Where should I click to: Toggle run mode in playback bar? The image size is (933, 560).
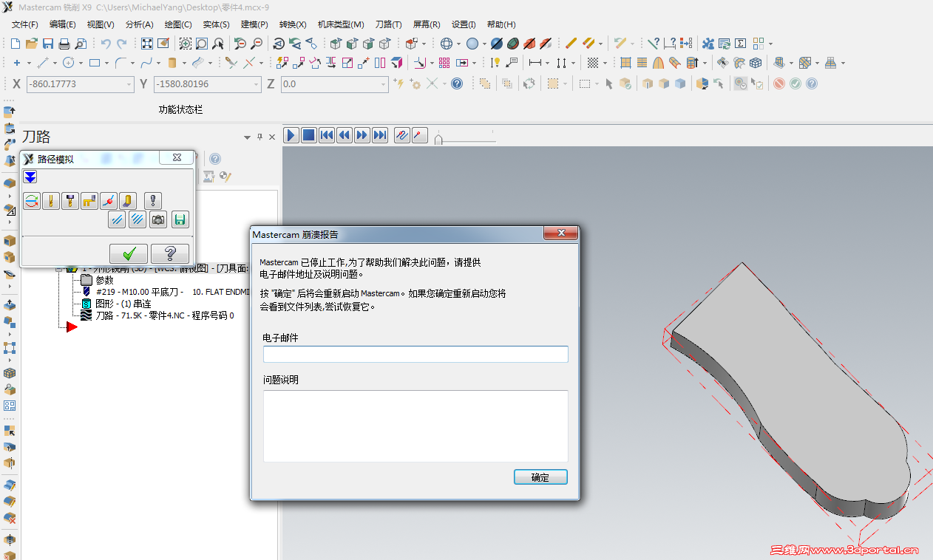tap(420, 135)
